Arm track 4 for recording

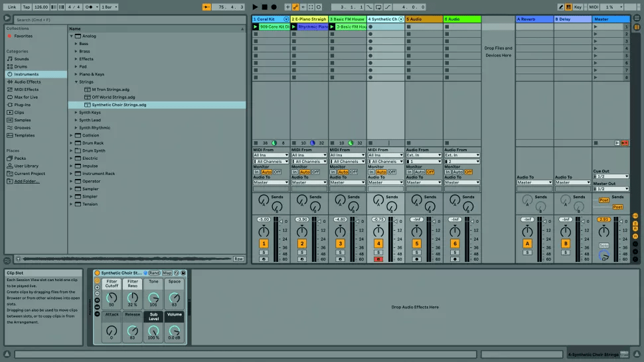(378, 259)
